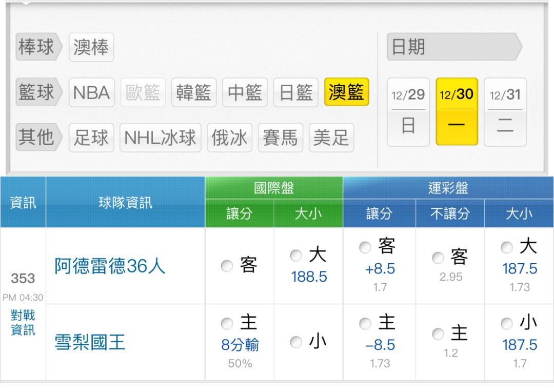The width and height of the screenshot is (554, 392).
Task: Click the 運彩盤 讓分 sub-header
Action: tap(379, 213)
